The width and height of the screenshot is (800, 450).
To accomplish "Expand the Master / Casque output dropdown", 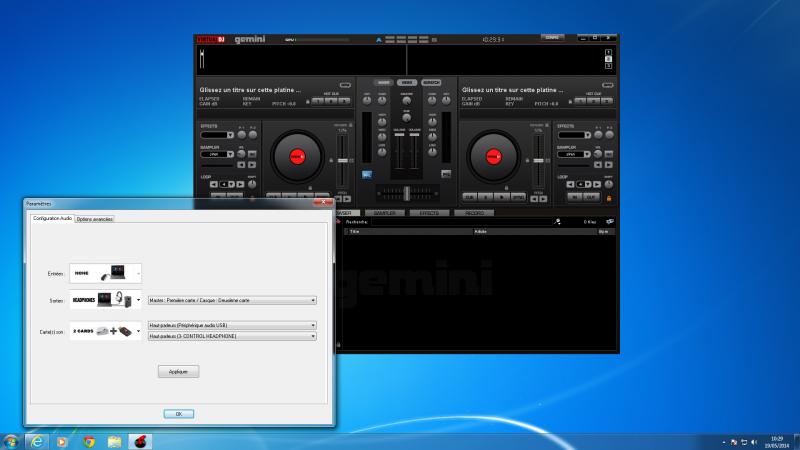I will pos(231,299).
